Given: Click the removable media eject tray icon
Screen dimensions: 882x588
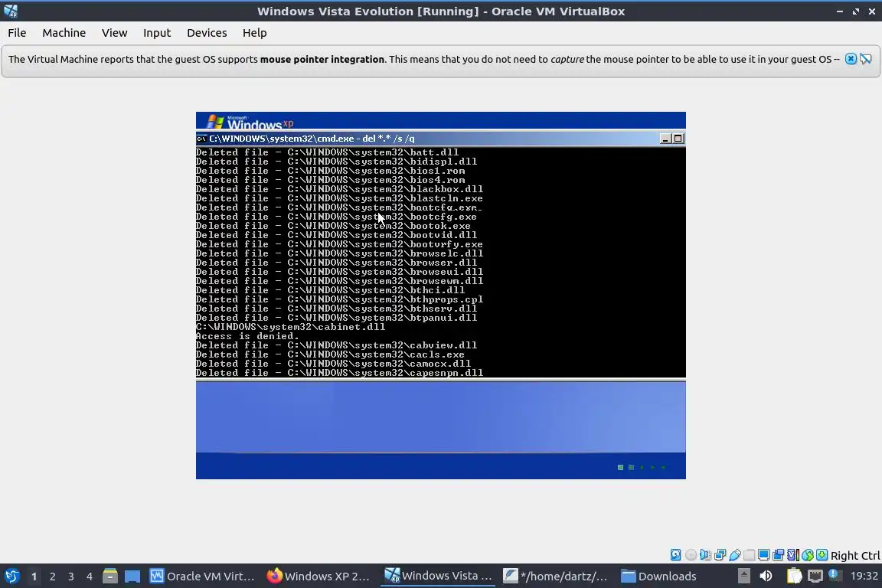Looking at the screenshot, I should pyautogui.click(x=743, y=577).
